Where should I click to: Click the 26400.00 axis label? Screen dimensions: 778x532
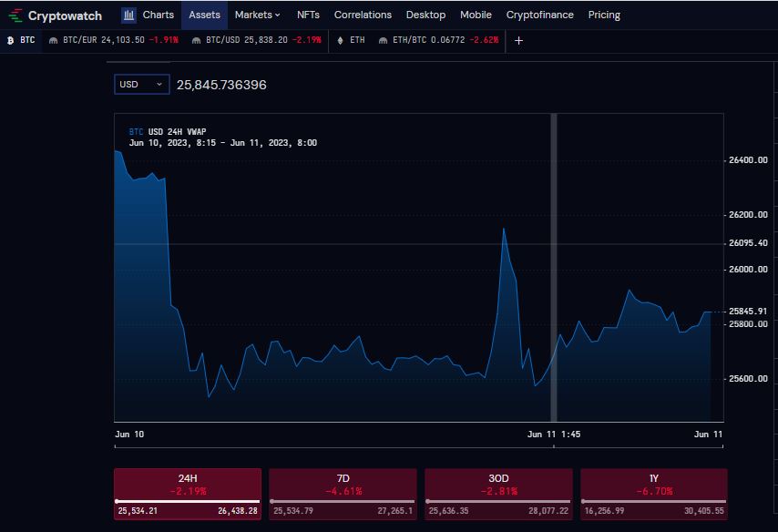(x=748, y=160)
